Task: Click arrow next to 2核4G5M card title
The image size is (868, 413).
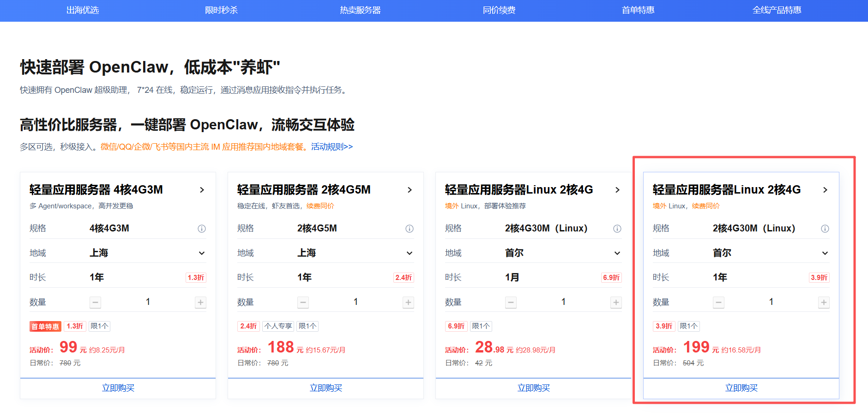Action: tap(410, 190)
